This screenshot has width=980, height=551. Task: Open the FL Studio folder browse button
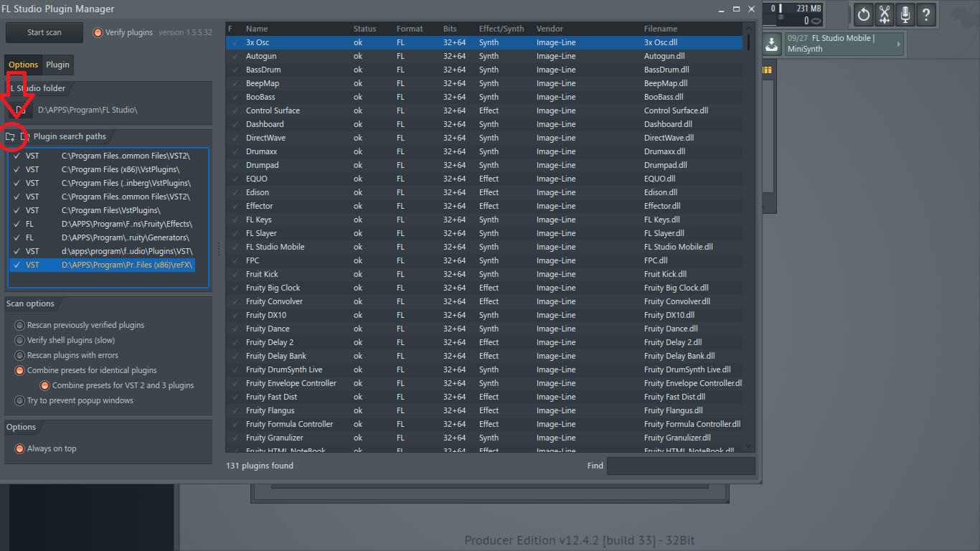[21, 110]
